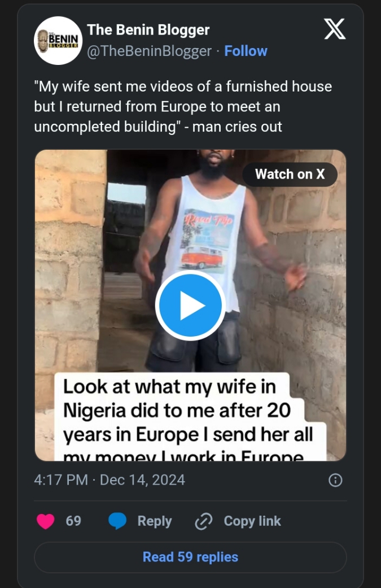
Task: Click the @TheBeninBlogger handle
Action: (149, 51)
